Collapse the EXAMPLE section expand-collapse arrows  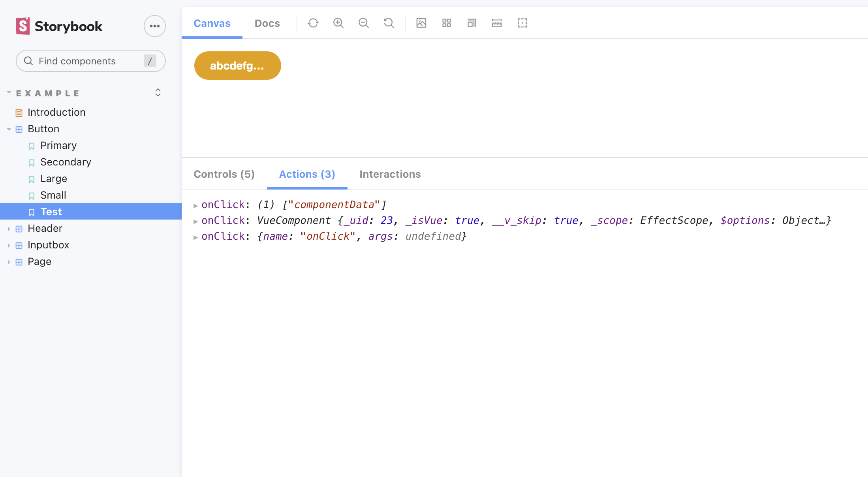158,93
